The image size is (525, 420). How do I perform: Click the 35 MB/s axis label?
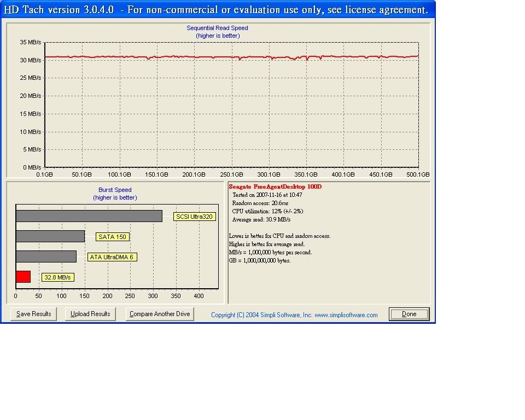pos(31,42)
